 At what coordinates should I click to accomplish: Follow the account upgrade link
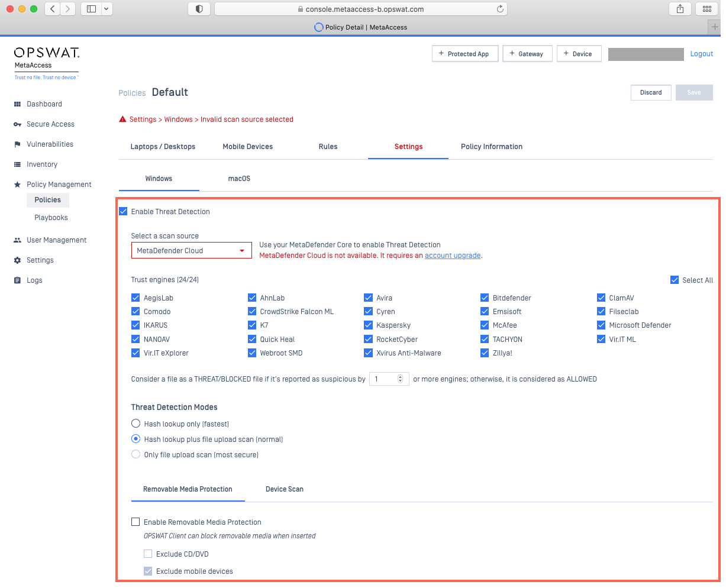click(x=453, y=256)
